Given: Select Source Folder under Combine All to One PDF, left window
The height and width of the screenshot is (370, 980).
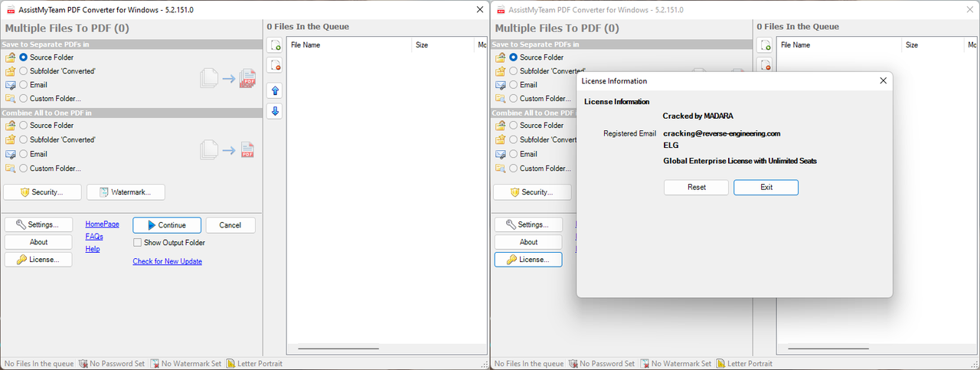Looking at the screenshot, I should point(24,126).
